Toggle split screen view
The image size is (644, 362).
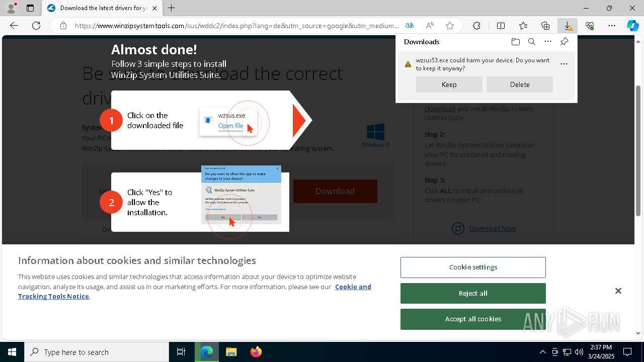[501, 26]
